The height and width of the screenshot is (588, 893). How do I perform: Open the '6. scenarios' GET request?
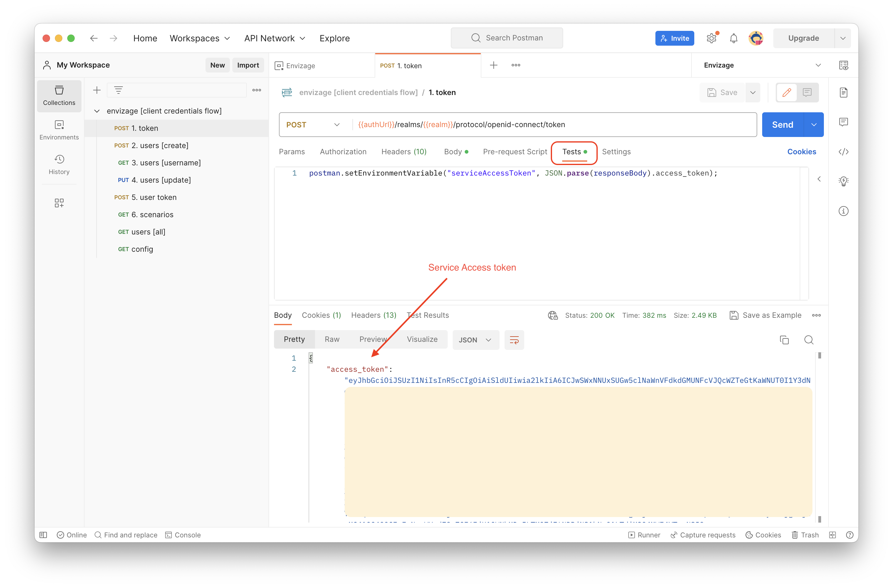click(x=177, y=215)
